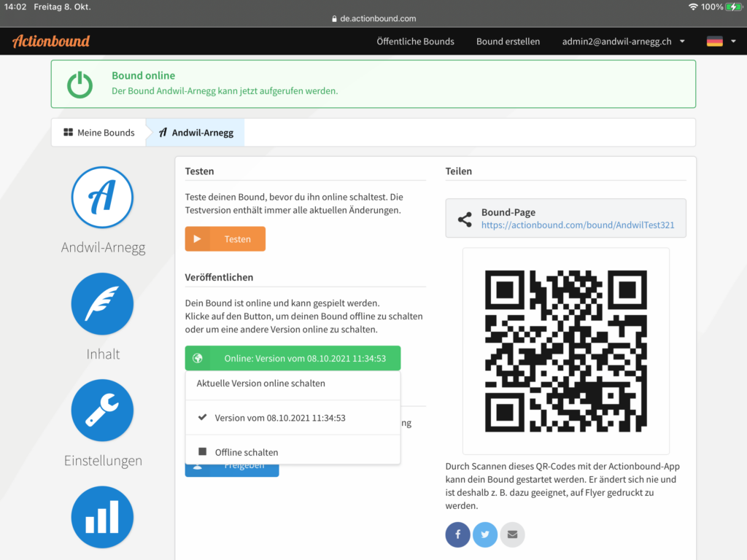Select Offline schalten option

tap(246, 452)
